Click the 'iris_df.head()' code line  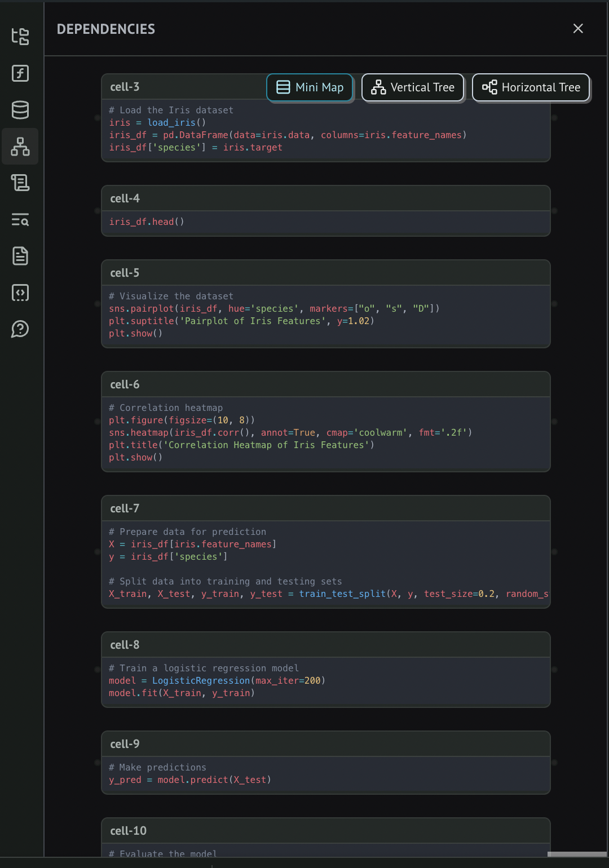pos(147,222)
